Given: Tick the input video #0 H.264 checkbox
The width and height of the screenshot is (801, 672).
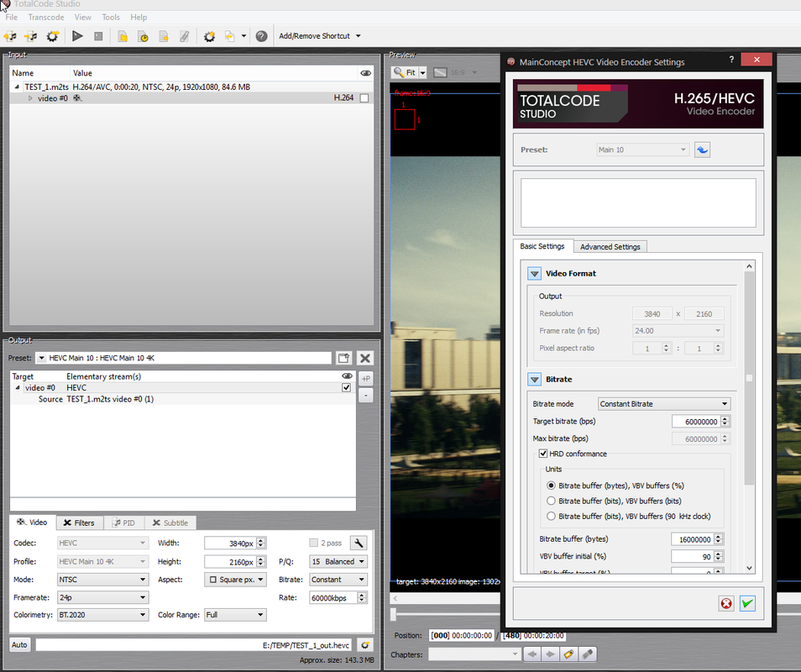Looking at the screenshot, I should 364,98.
